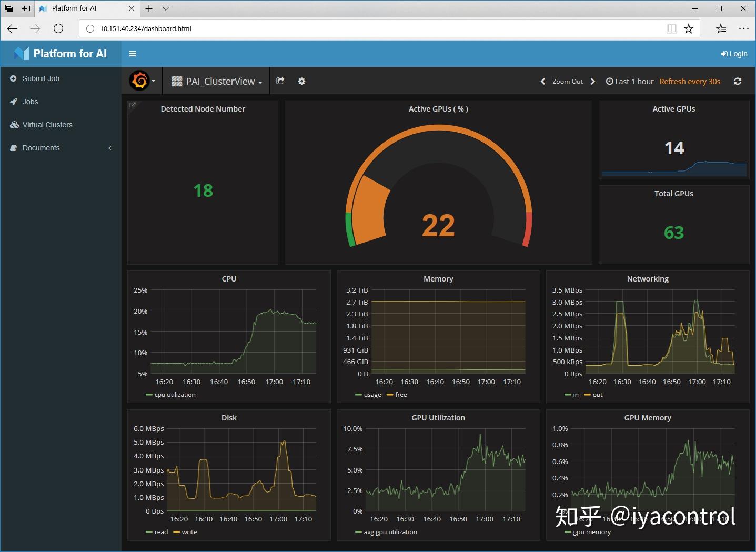Toggle the 'free' series in Memory legend

(x=400, y=395)
